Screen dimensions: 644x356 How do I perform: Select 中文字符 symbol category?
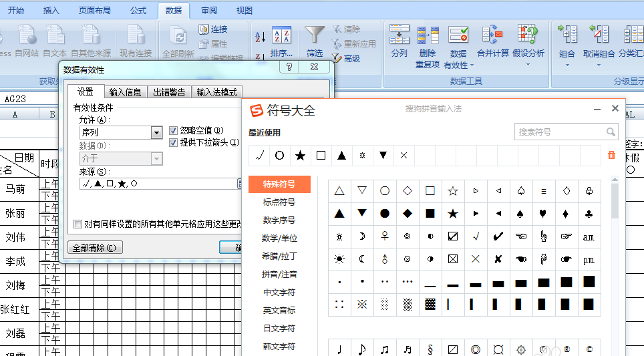pyautogui.click(x=279, y=293)
